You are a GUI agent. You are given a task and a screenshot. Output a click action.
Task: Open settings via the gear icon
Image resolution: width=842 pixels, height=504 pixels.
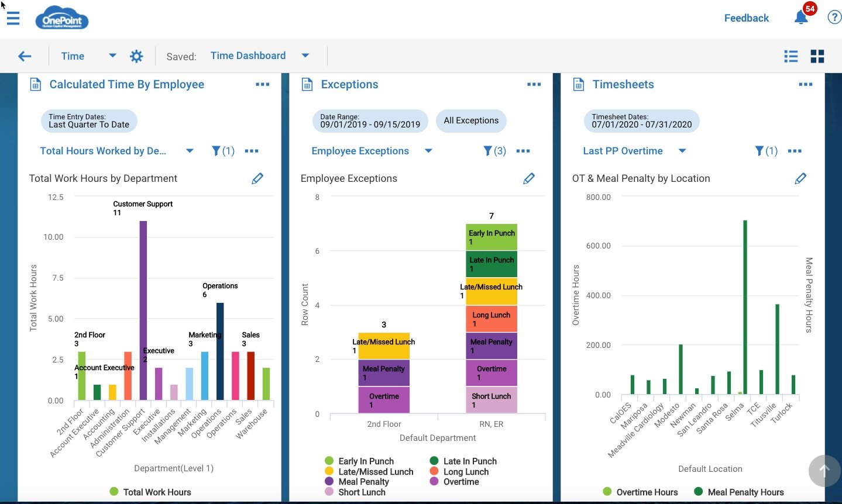[x=136, y=56]
